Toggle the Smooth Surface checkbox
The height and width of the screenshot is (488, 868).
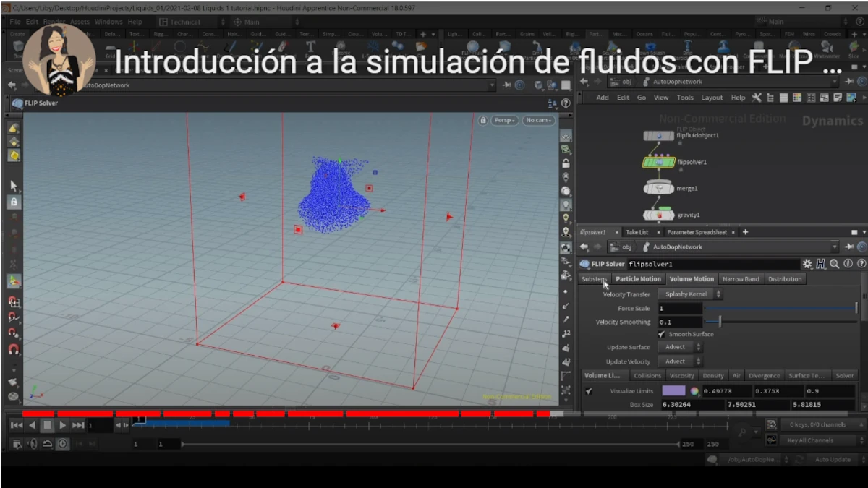coord(662,334)
